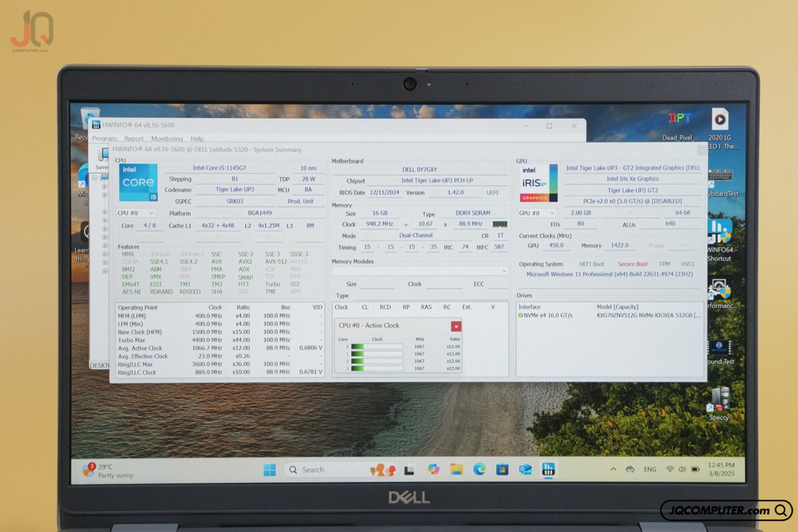Click the green memory module icon
The image size is (798, 532).
point(500,224)
